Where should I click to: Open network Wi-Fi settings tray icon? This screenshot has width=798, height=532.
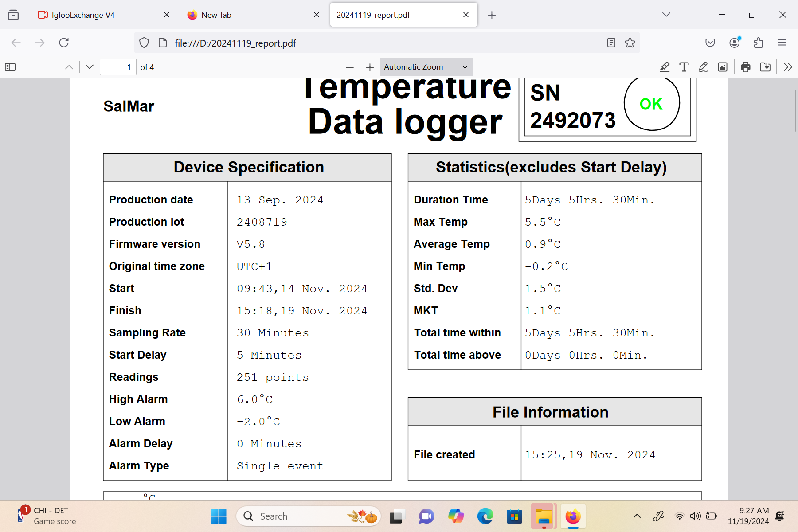[679, 516]
